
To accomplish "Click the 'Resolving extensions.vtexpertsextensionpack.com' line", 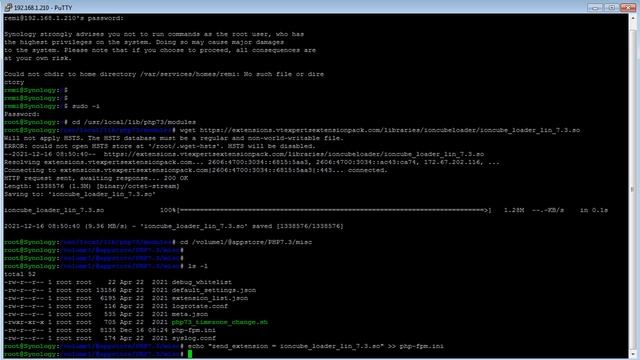I will [x=252, y=162].
